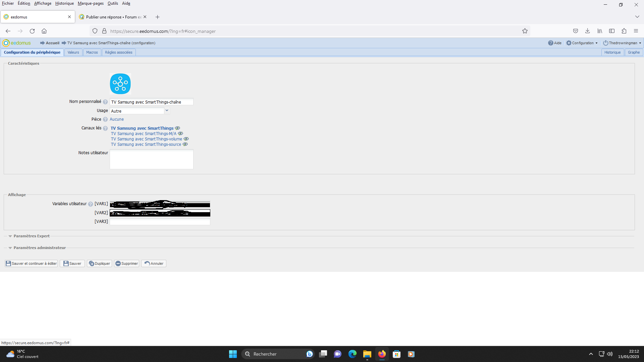Open Historique menu in menu bar
This screenshot has height=362, width=644.
point(64,3)
